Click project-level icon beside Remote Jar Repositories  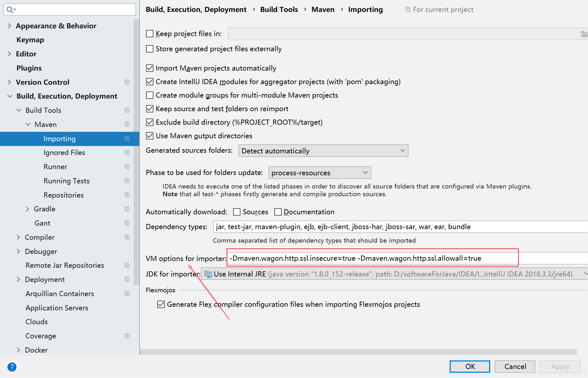click(x=127, y=266)
